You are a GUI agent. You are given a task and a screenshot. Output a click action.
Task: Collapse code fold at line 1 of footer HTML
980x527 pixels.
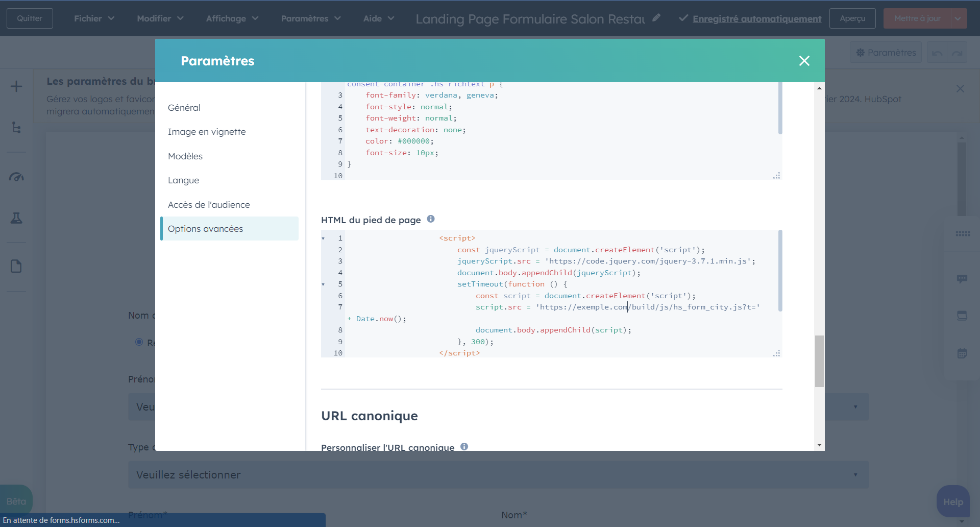click(x=323, y=238)
